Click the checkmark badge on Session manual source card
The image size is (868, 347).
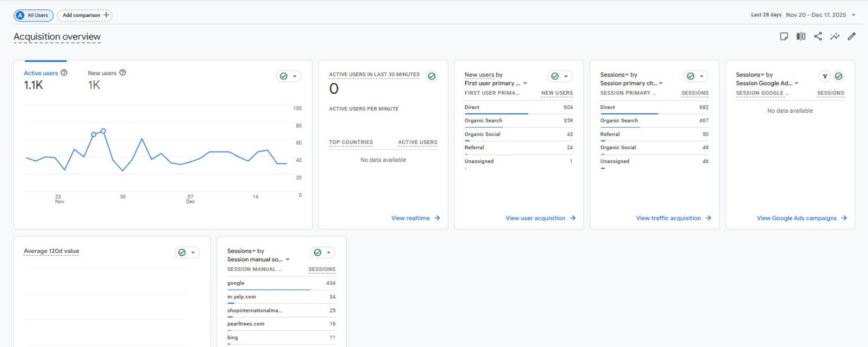[x=316, y=252]
